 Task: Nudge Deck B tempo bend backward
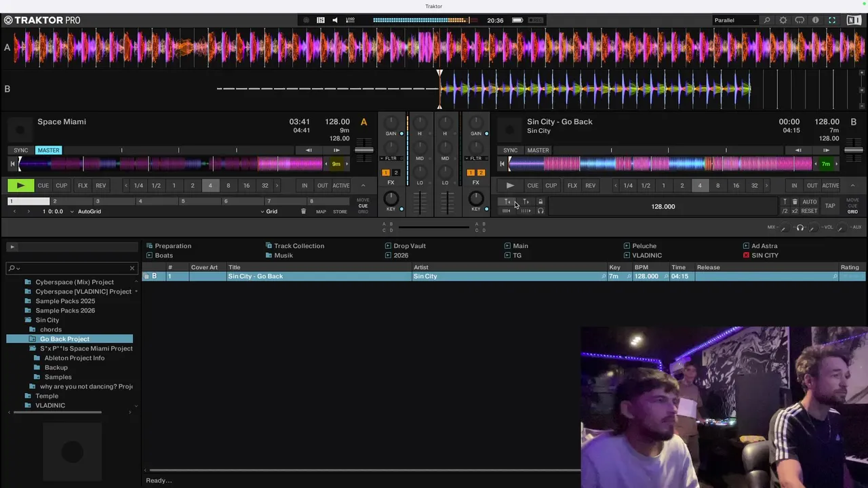tap(798, 150)
